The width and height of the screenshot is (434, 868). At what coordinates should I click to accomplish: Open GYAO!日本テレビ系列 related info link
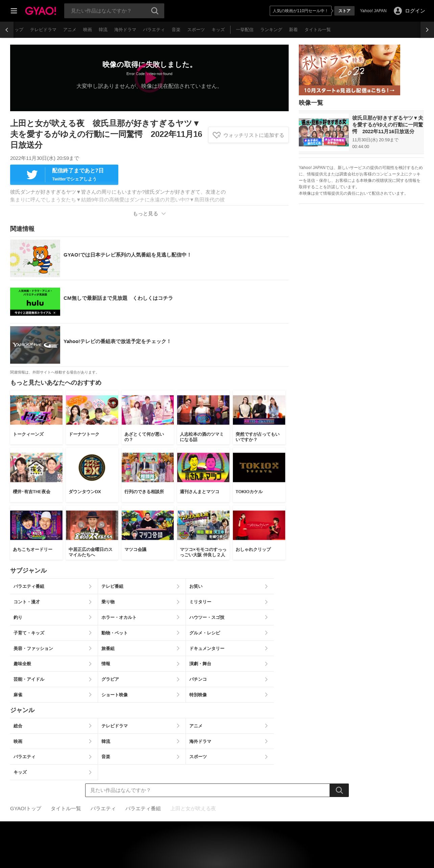click(149, 259)
